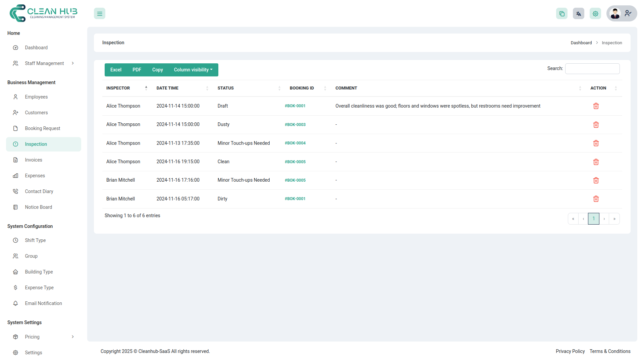Screen dimensions: 644x362
Task: Collapse the sidebar with the hamburger icon
Action: pos(99,13)
